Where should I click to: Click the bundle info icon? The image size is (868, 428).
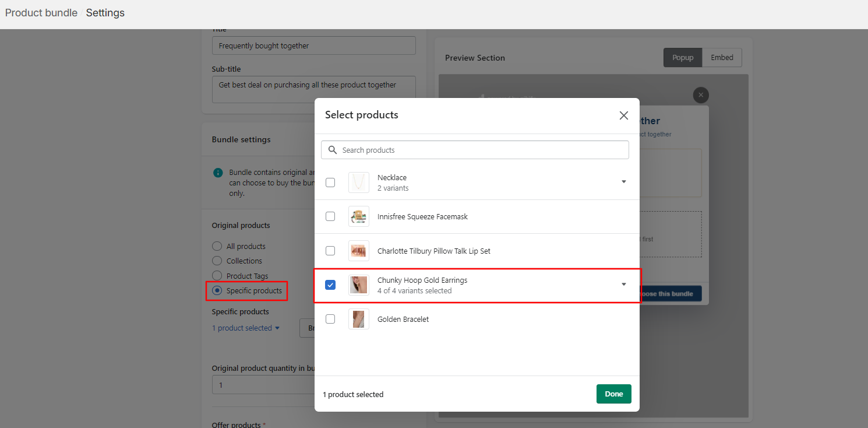coord(218,173)
